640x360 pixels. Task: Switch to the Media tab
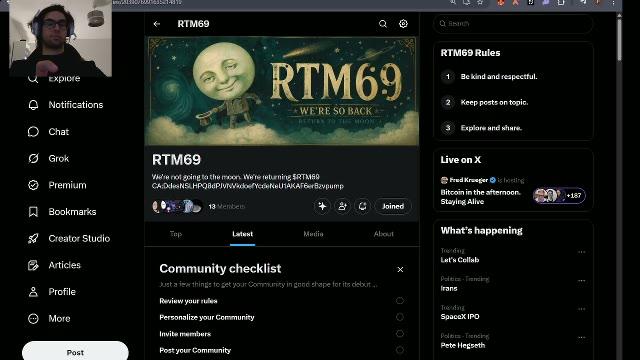click(313, 234)
